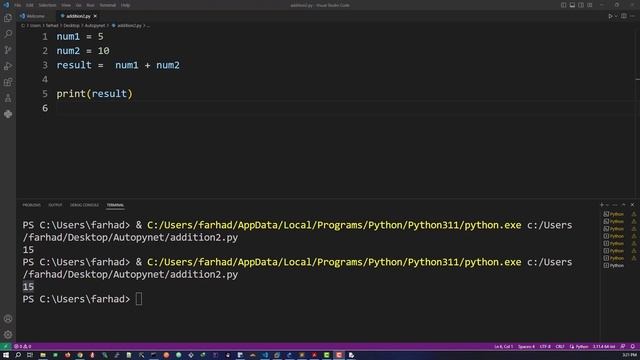Open the Edit menu
This screenshot has height=360, width=640.
tap(30, 5)
